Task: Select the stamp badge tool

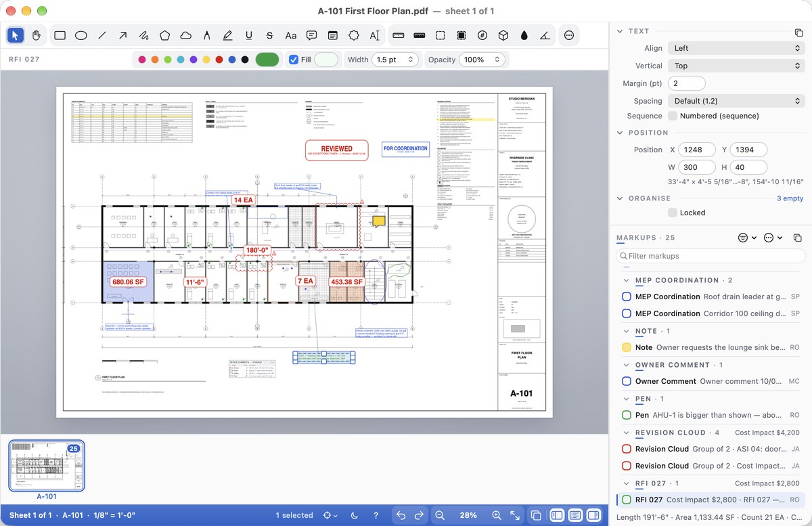Action: (353, 35)
